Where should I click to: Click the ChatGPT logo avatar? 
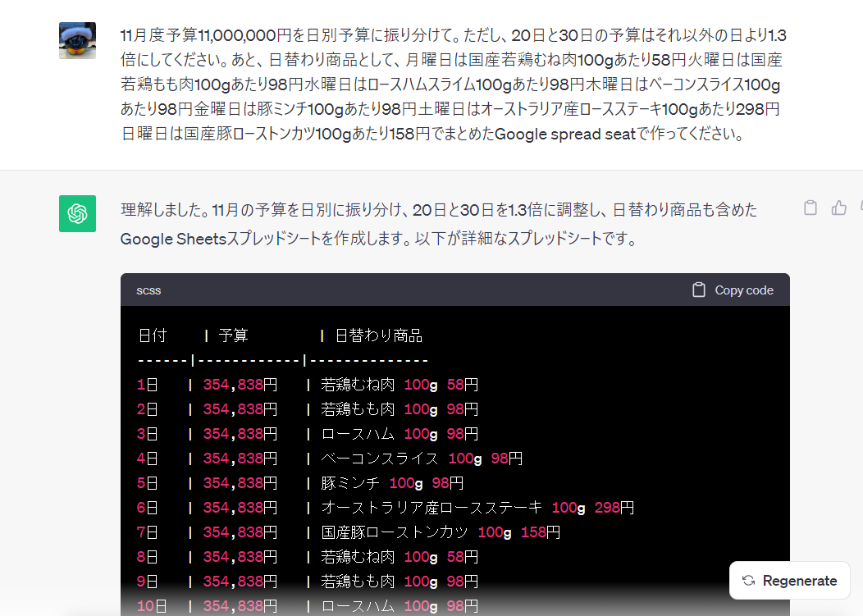78,213
